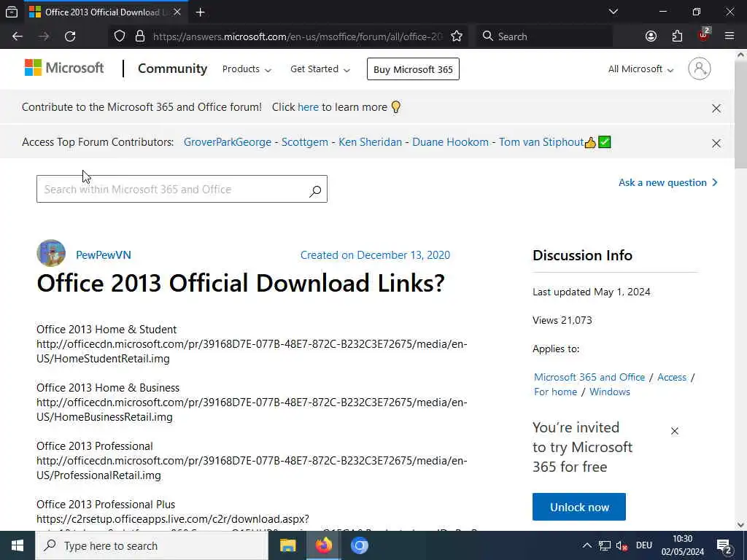Viewport: 747px width, 560px height.
Task: Open muted volume tray icon
Action: coord(622,545)
